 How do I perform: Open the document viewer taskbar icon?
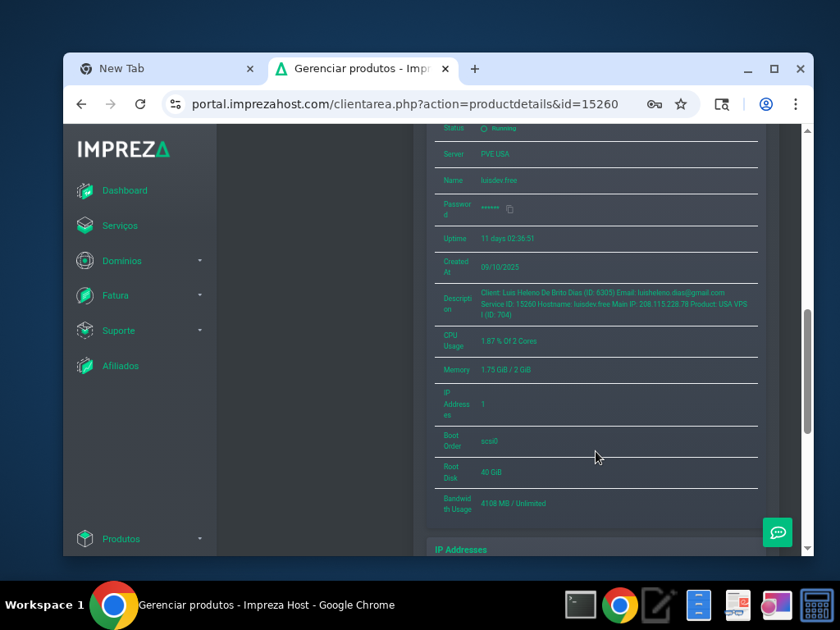[x=737, y=605]
